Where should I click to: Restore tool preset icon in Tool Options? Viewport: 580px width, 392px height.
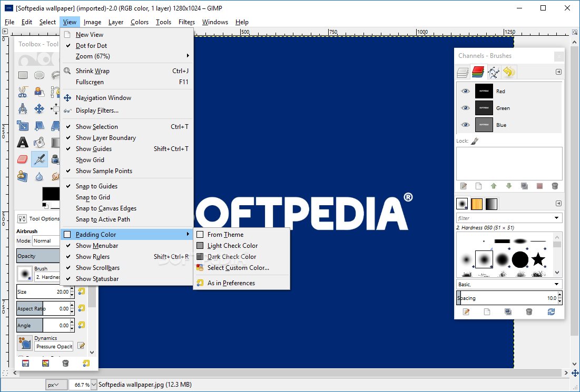[45, 363]
